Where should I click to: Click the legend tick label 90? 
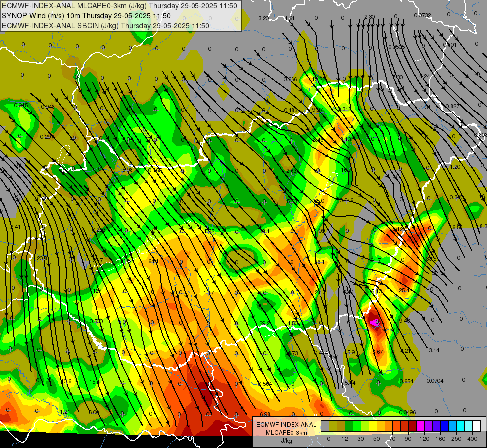[408, 439]
